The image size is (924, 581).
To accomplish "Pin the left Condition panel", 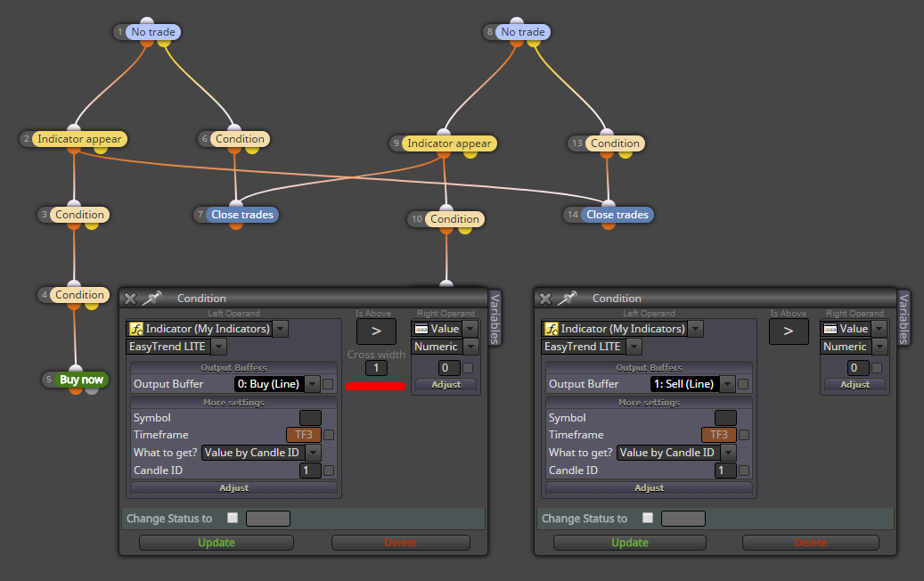I will [152, 299].
